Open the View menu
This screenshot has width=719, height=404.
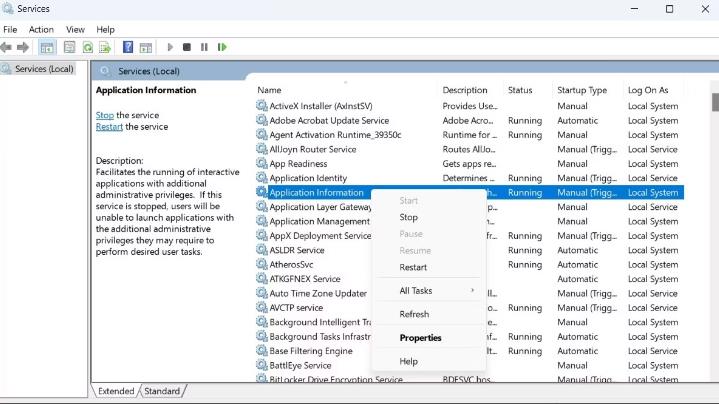pos(75,29)
